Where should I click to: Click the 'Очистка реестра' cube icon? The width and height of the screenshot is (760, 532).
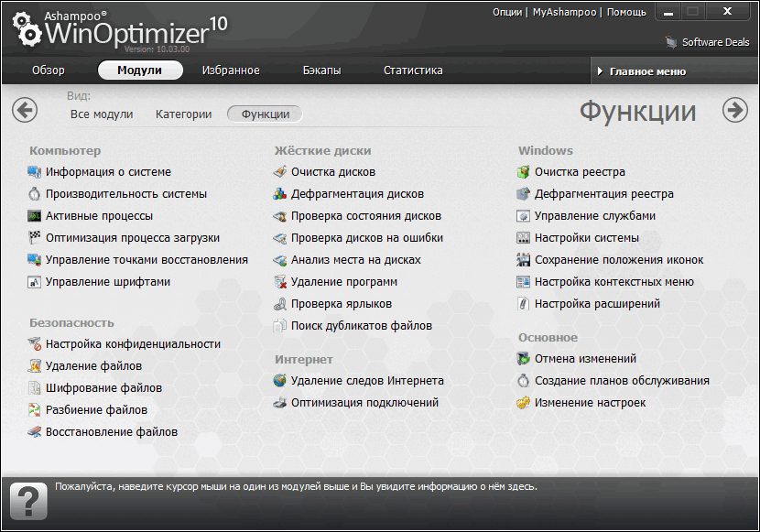pos(524,172)
